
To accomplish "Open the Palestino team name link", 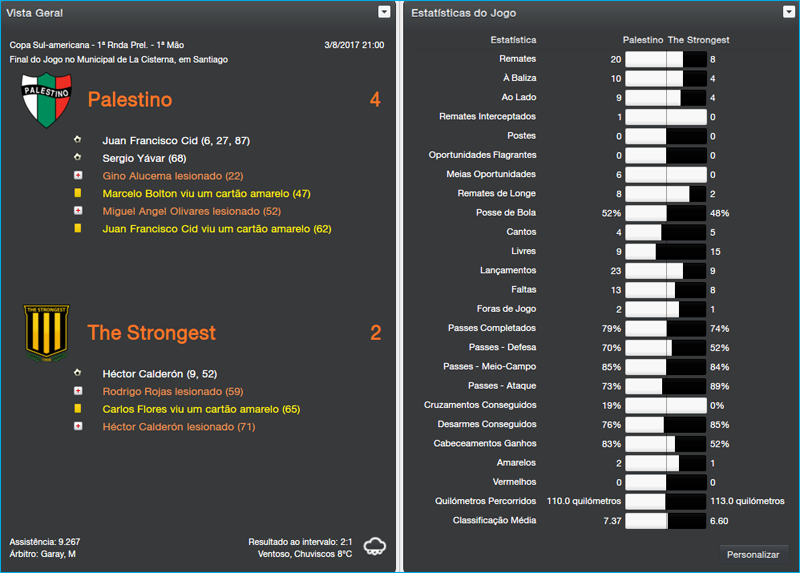I will 129,100.
